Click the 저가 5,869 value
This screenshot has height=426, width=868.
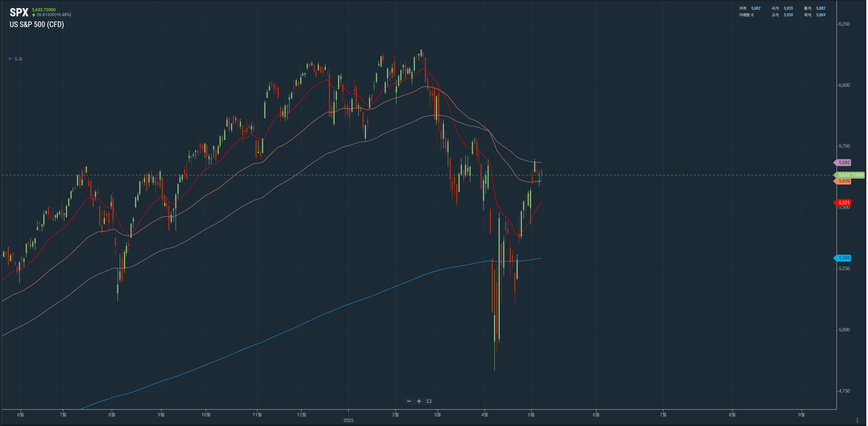821,15
